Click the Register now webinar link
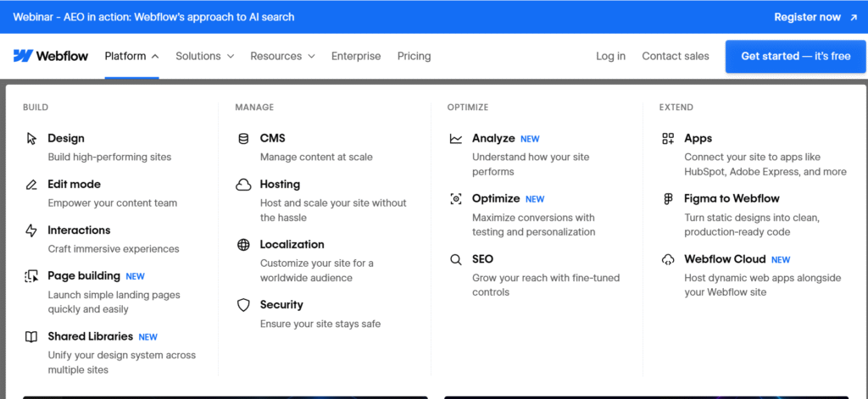Screen dimensions: 868x399 coord(815,17)
